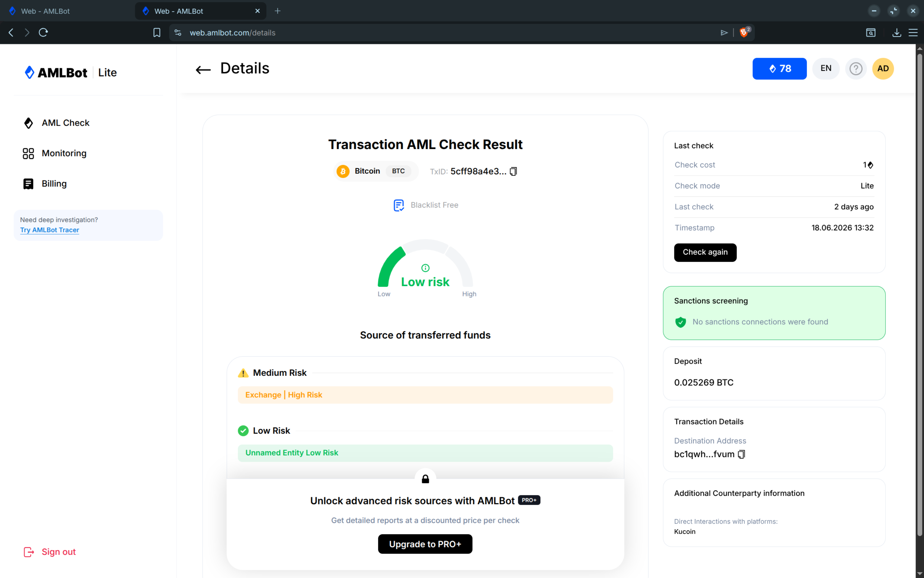Click the info icon above Low risk

pos(425,268)
